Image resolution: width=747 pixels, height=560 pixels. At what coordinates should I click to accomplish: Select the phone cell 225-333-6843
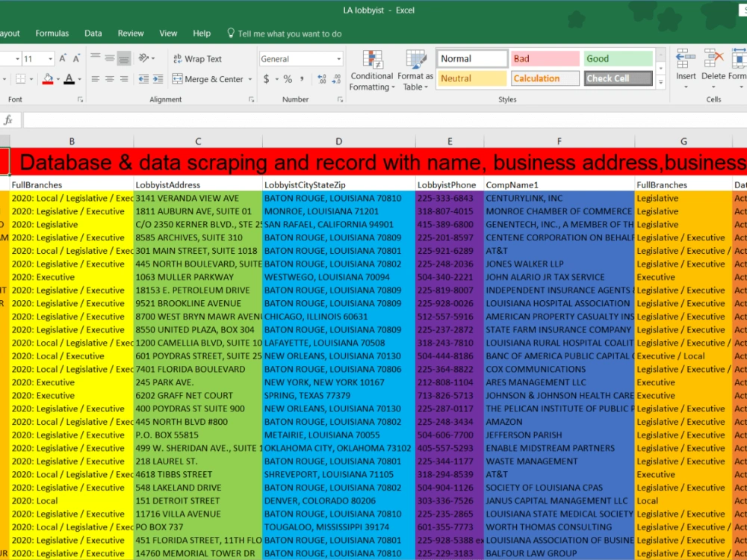click(x=449, y=198)
